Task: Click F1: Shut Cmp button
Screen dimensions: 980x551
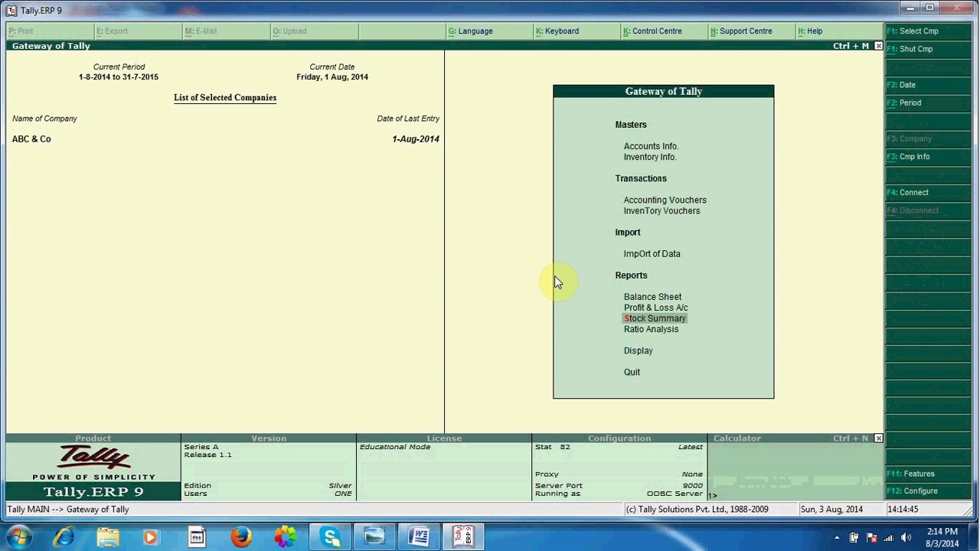Action: coord(929,49)
